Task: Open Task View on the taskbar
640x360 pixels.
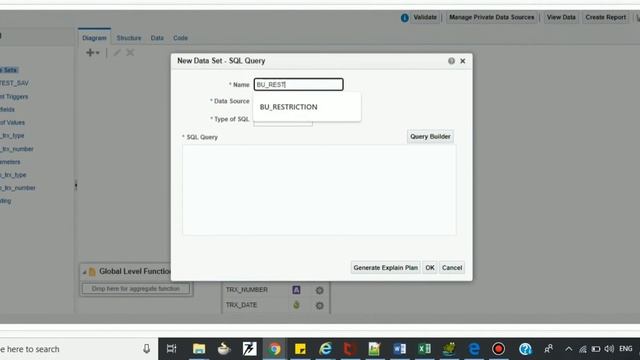Action: [x=172, y=349]
